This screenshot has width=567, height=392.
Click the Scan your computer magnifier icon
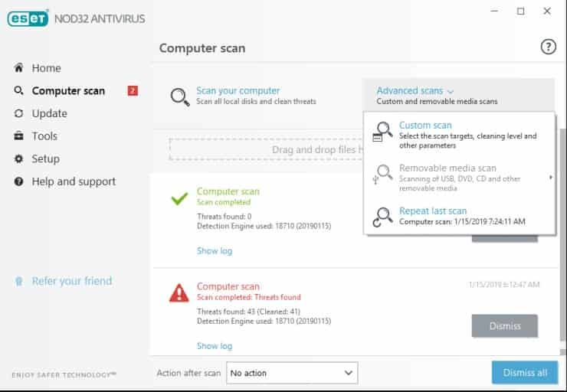click(180, 96)
